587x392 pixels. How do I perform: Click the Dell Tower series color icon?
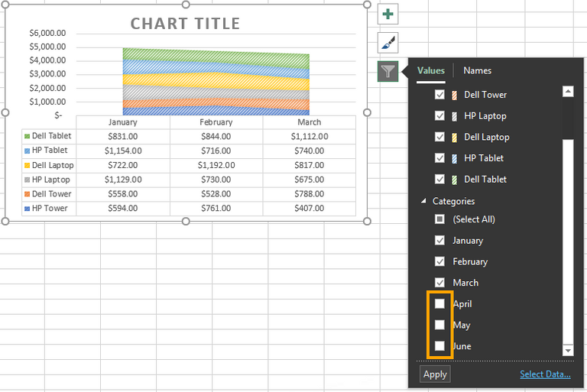tap(455, 95)
